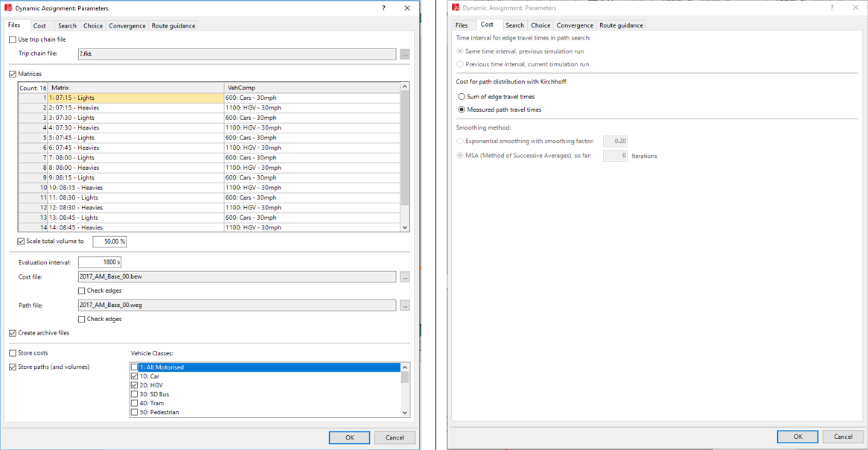Open Search tab in left dialog

point(68,25)
